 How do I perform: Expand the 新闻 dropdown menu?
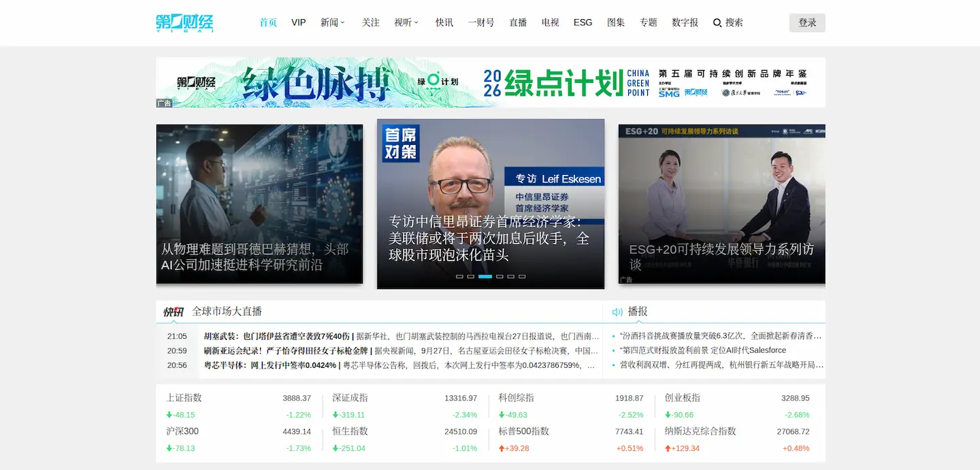tap(333, 22)
